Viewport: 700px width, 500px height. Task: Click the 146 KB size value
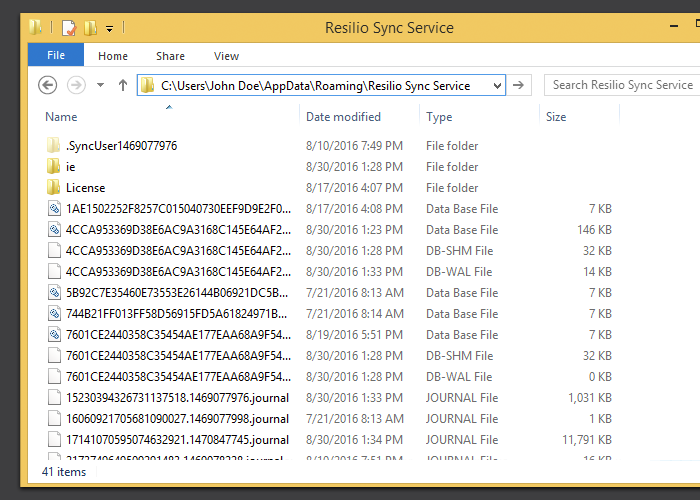coord(594,229)
